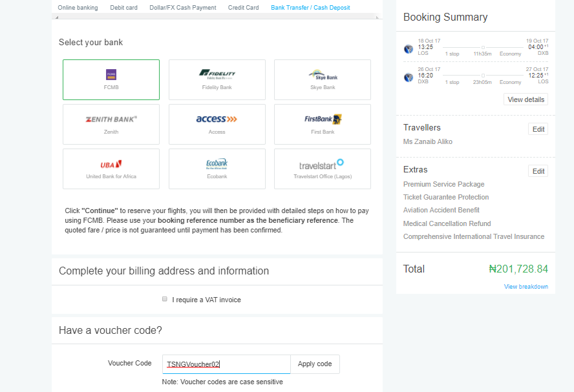Image resolution: width=574 pixels, height=392 pixels.
Task: Click Aviation Accident Benefit extra
Action: 441,210
